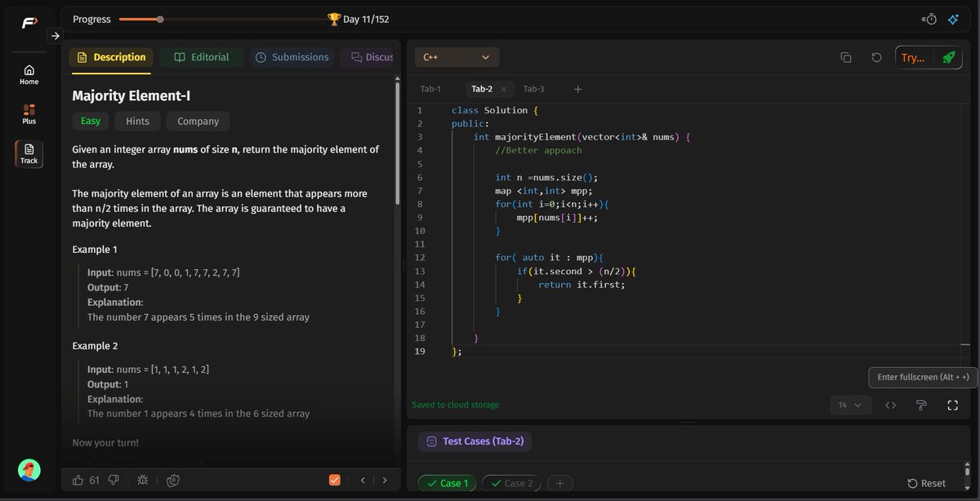Open the Discussion tab
The height and width of the screenshot is (501, 980).
pyautogui.click(x=371, y=57)
